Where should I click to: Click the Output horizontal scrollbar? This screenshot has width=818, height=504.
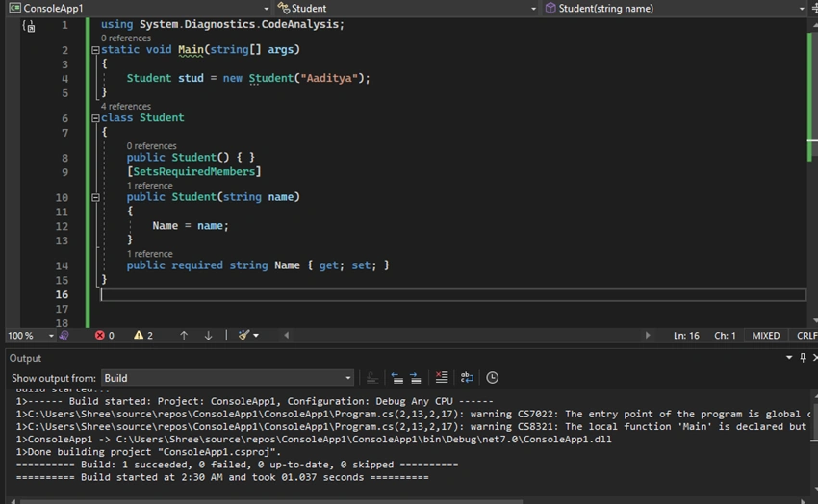(271, 501)
